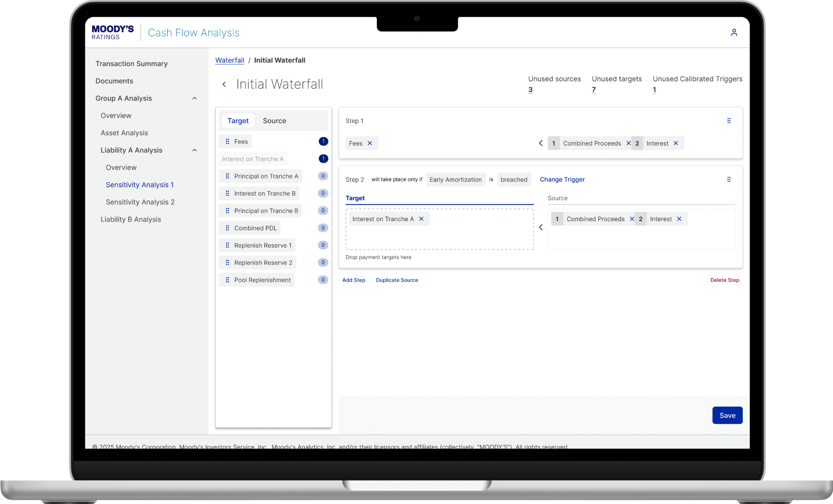Click the Cash Flow Analysis title
Screen dimensions: 833x504
click(194, 33)
